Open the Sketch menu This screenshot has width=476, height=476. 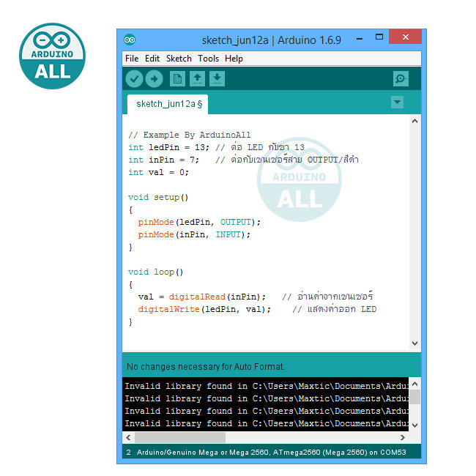tap(179, 59)
